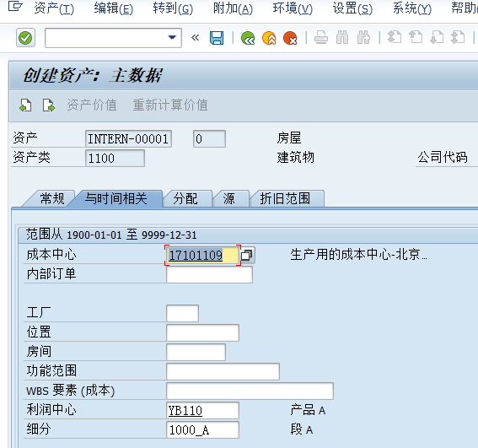
Task: Click the 重新计算价值 button
Action: click(170, 105)
